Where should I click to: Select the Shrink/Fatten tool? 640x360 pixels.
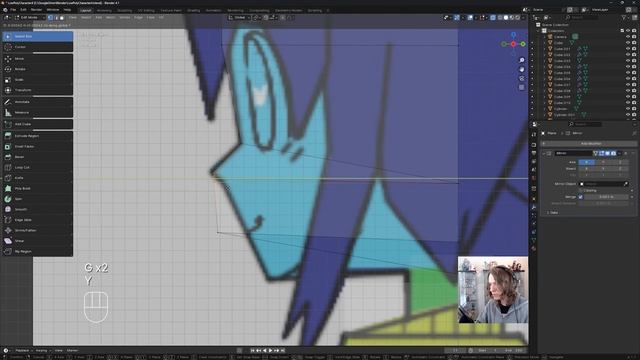(x=38, y=230)
